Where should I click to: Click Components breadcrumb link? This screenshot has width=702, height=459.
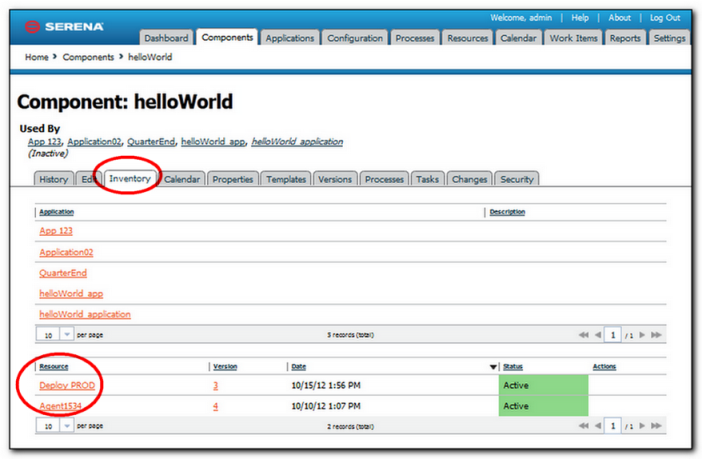click(x=88, y=57)
